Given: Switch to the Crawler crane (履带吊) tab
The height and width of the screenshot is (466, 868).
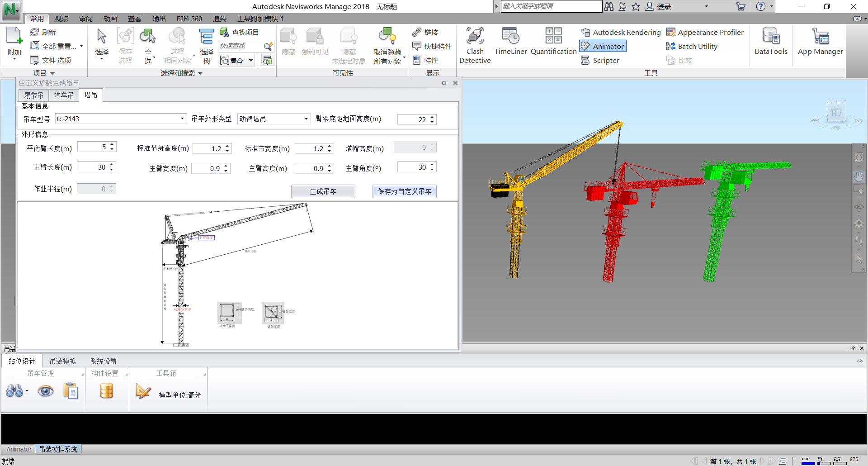Looking at the screenshot, I should pos(34,95).
